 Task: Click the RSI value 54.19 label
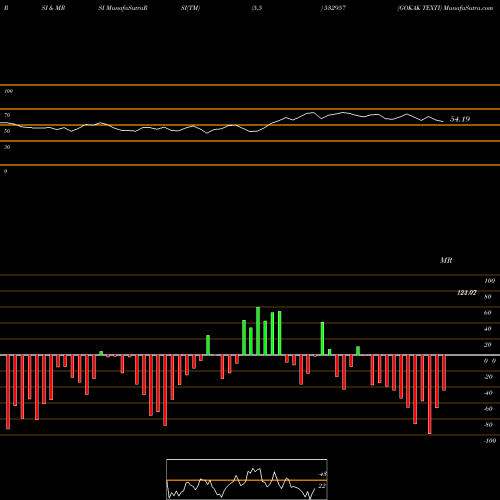[460, 119]
